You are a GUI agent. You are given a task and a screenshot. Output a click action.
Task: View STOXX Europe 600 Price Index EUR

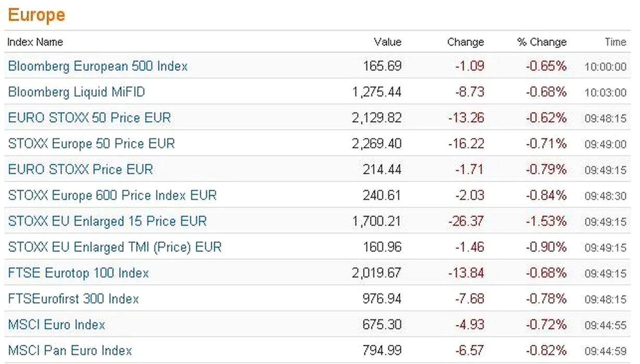pyautogui.click(x=112, y=196)
